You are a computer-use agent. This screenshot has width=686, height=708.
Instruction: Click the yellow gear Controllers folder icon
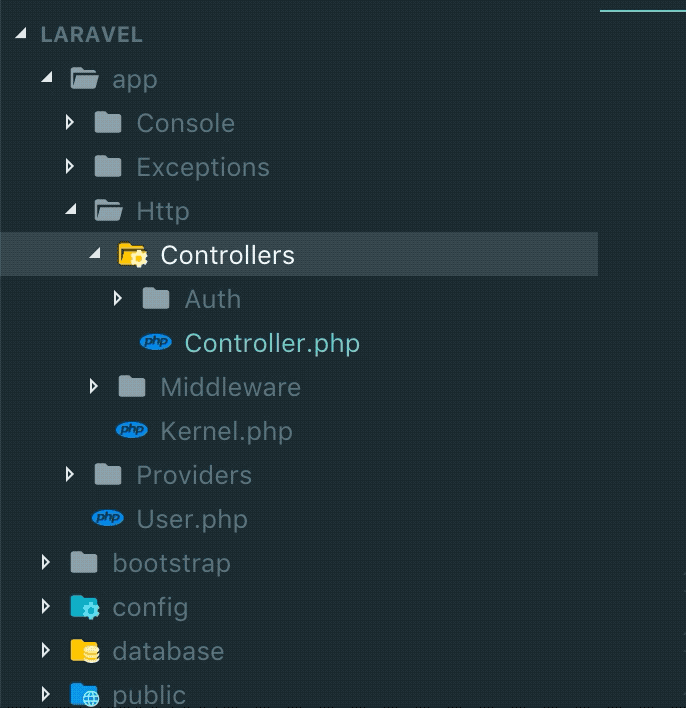133,255
